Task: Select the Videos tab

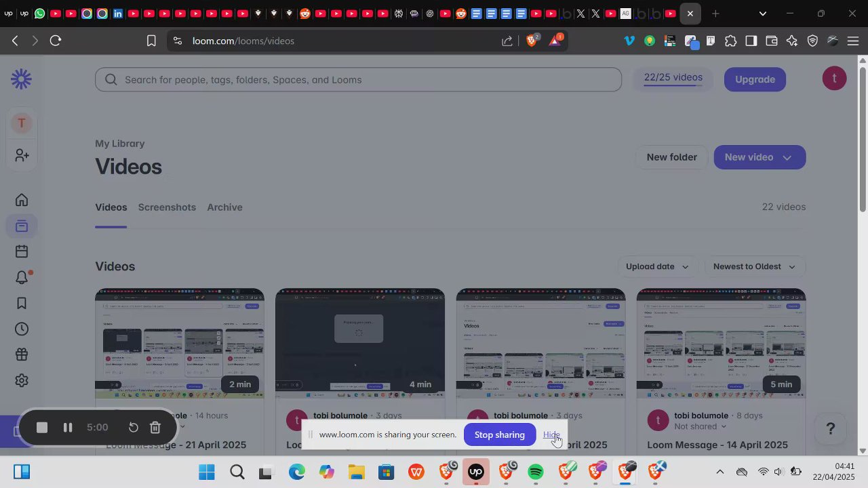Action: pyautogui.click(x=111, y=207)
